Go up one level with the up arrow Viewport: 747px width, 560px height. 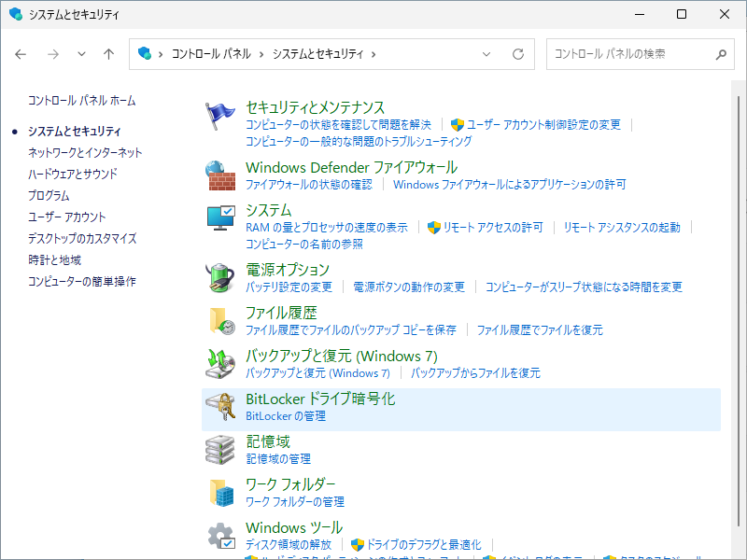click(x=108, y=54)
